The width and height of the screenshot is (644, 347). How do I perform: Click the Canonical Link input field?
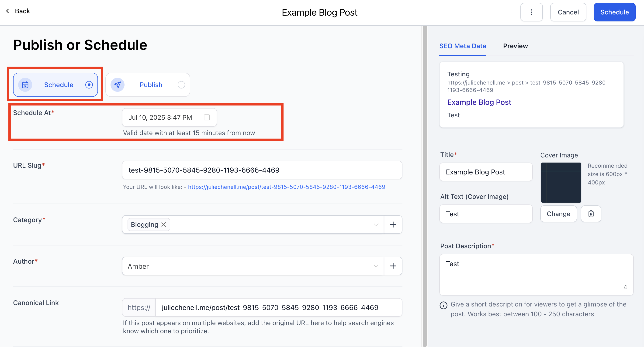pos(278,307)
